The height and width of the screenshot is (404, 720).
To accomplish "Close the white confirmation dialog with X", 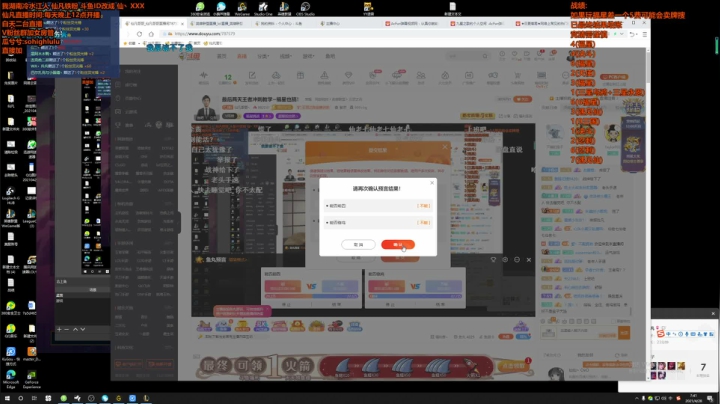I will click(x=432, y=183).
